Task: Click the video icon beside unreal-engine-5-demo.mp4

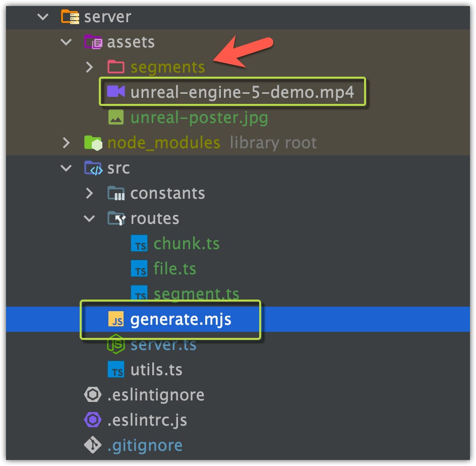Action: tap(117, 92)
